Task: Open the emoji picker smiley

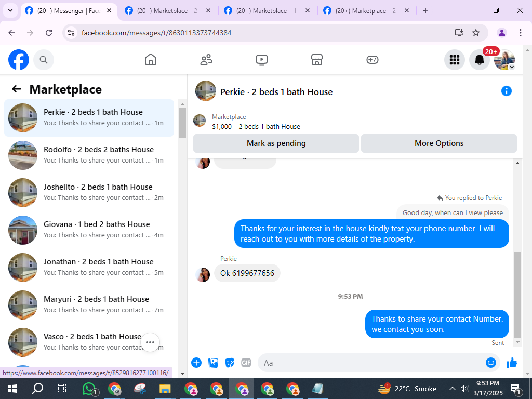Action: [x=490, y=363]
